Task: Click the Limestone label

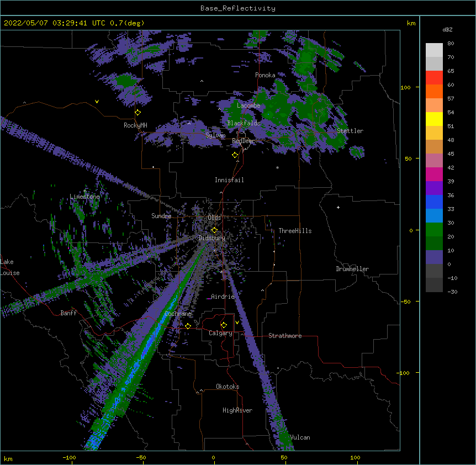Action: click(x=84, y=197)
